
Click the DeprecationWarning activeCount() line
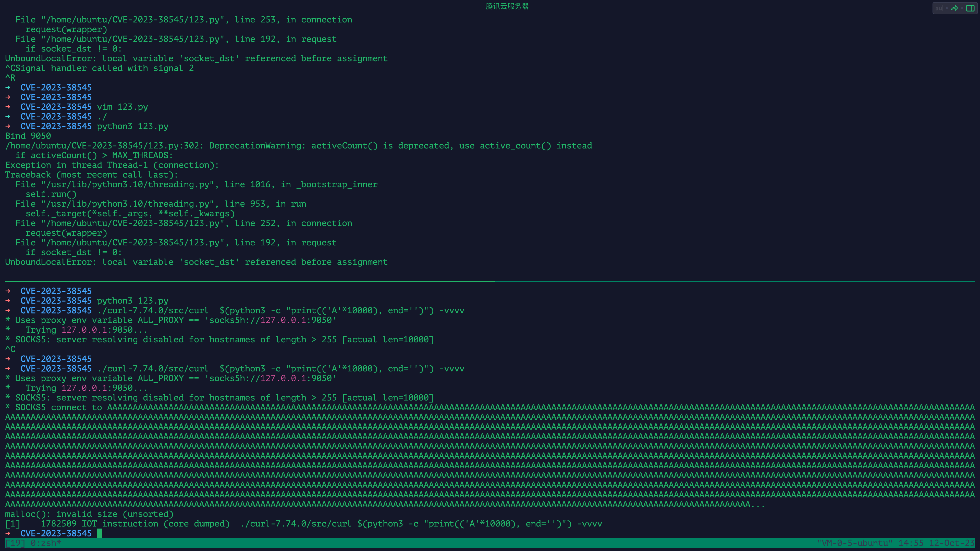[x=299, y=146]
